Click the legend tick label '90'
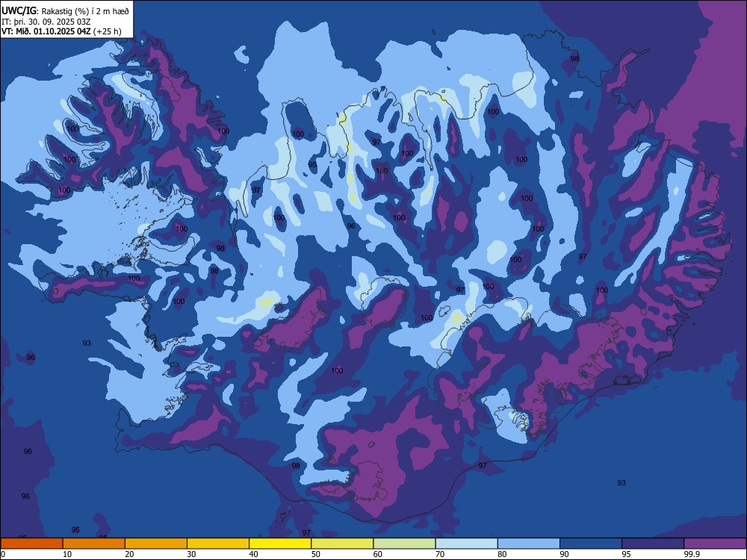The image size is (747, 560). 564,554
